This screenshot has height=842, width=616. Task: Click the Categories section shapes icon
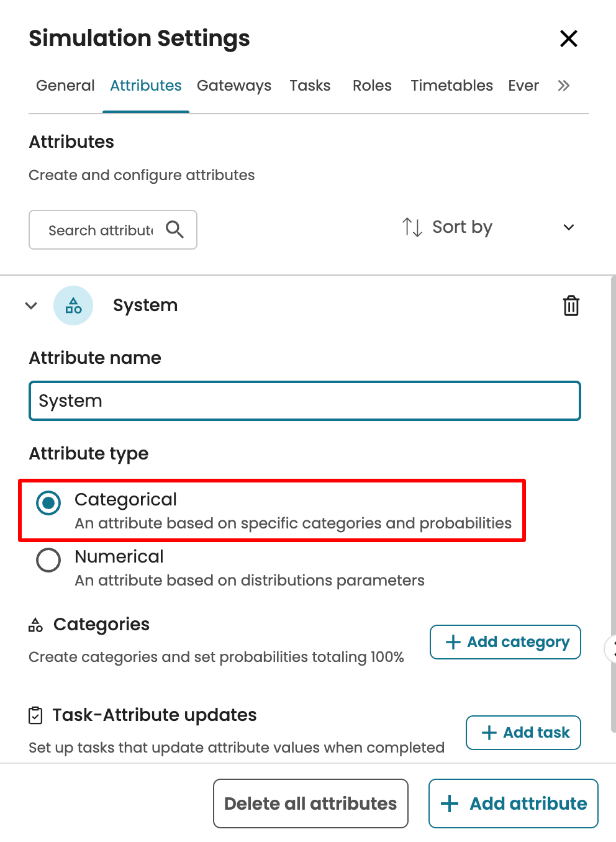click(35, 625)
